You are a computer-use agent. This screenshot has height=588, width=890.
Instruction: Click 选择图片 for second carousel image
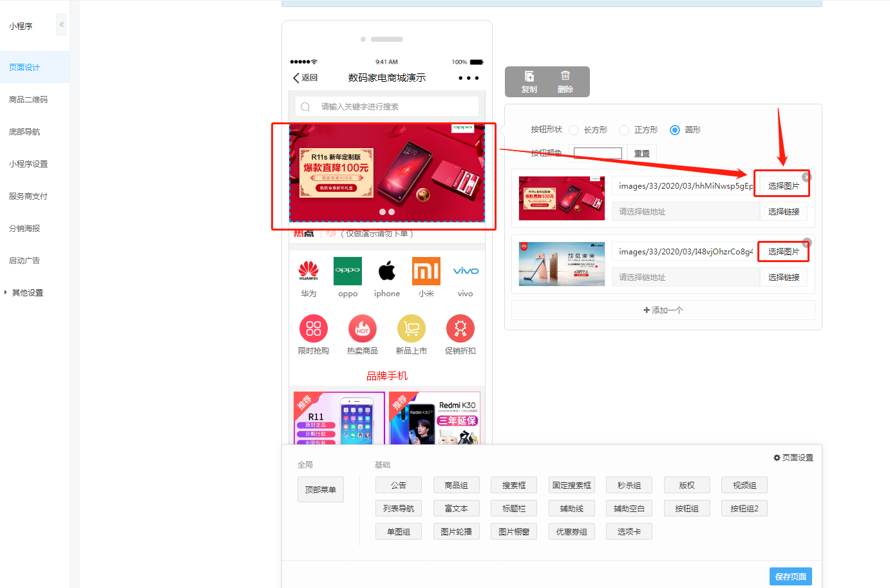point(784,252)
